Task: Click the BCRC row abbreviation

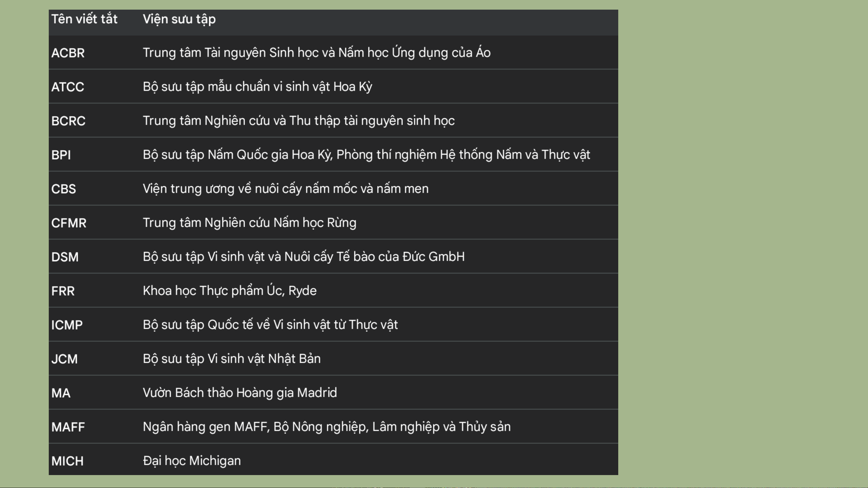Action: point(68,121)
